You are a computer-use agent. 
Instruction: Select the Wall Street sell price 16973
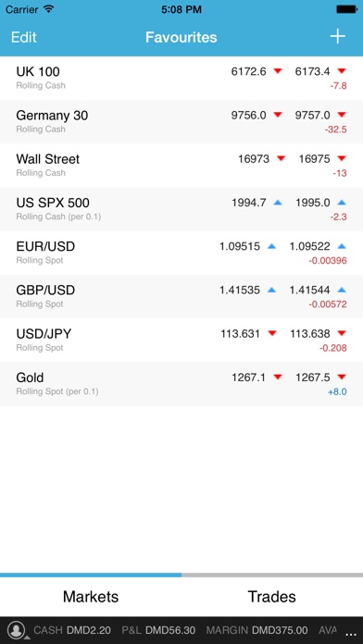tap(254, 159)
